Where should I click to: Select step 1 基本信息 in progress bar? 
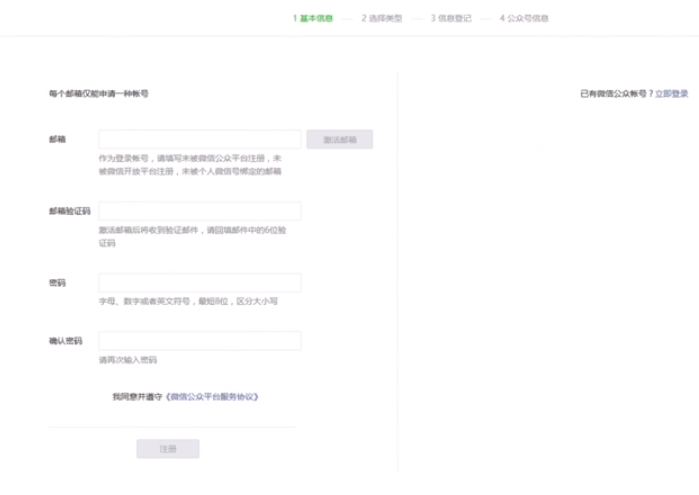tap(313, 18)
